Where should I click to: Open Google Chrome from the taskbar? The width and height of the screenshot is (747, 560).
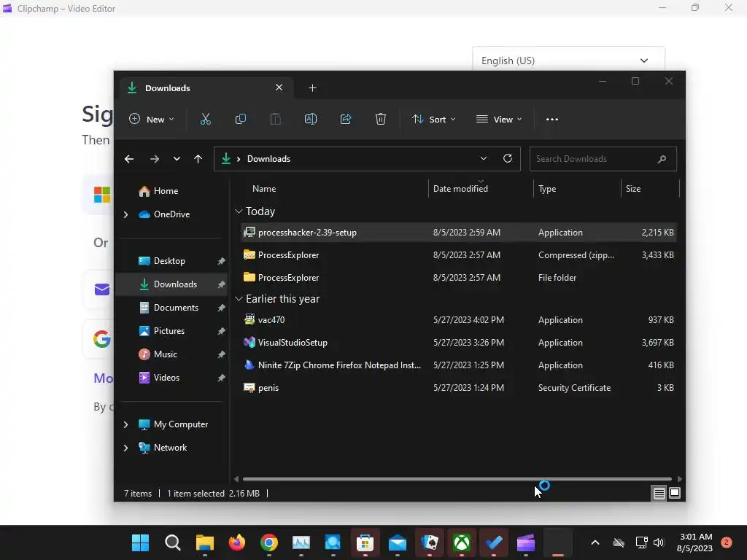(269, 542)
